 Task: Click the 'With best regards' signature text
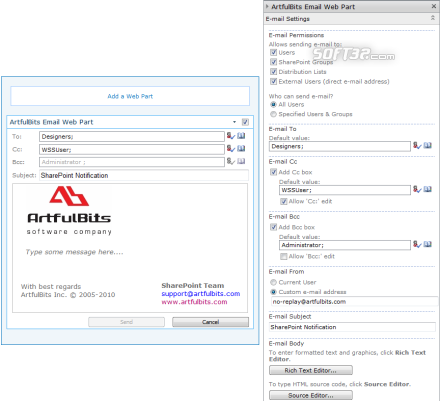point(51,287)
